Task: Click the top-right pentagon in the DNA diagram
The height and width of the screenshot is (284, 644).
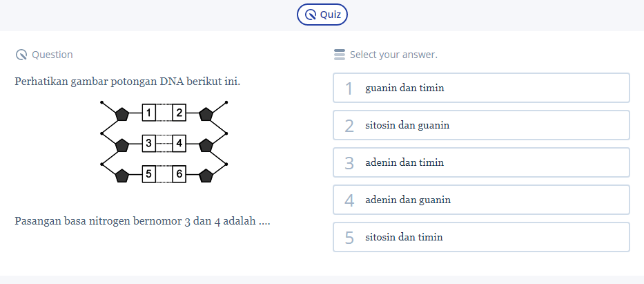Action: coord(206,114)
